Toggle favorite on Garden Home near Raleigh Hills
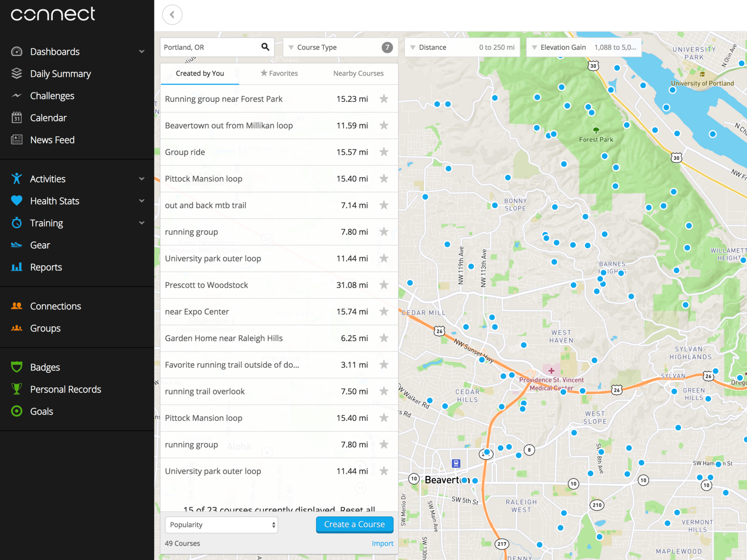This screenshot has height=560, width=747. (x=384, y=338)
